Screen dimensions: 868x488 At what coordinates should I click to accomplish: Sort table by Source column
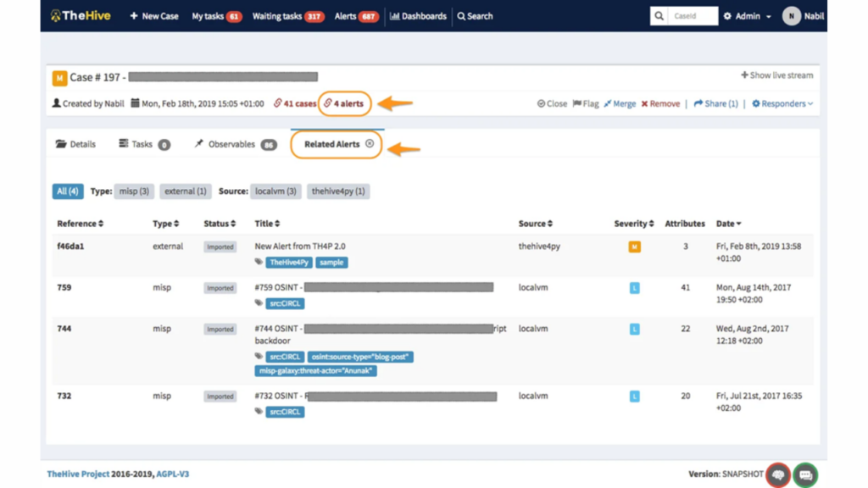coord(536,224)
